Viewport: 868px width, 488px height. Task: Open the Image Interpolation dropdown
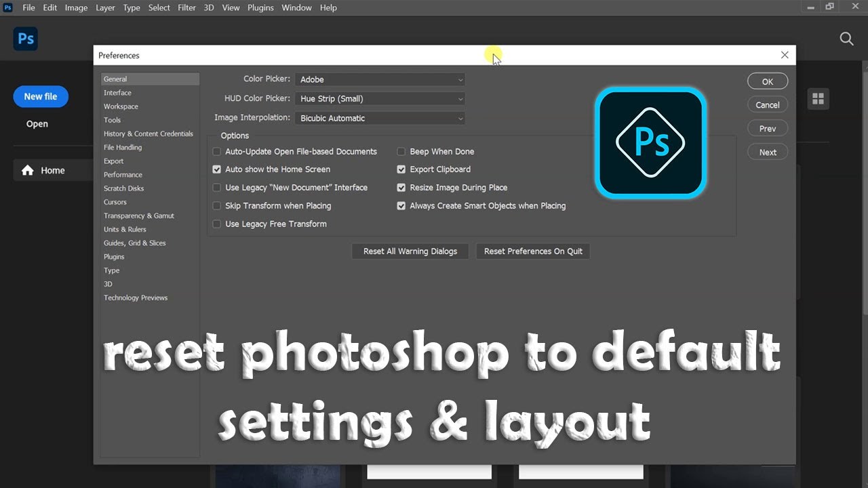click(380, 118)
